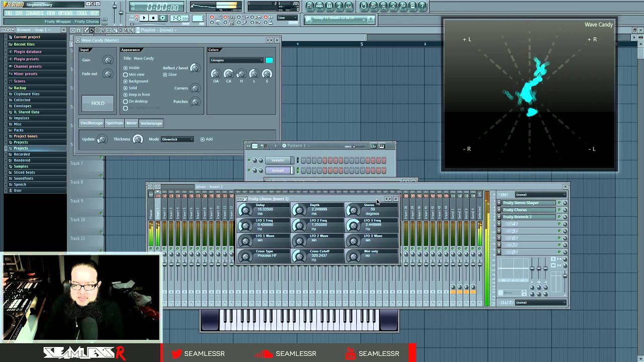
Task: Click the Fruity Chorus Delay knob
Action: pyautogui.click(x=246, y=210)
